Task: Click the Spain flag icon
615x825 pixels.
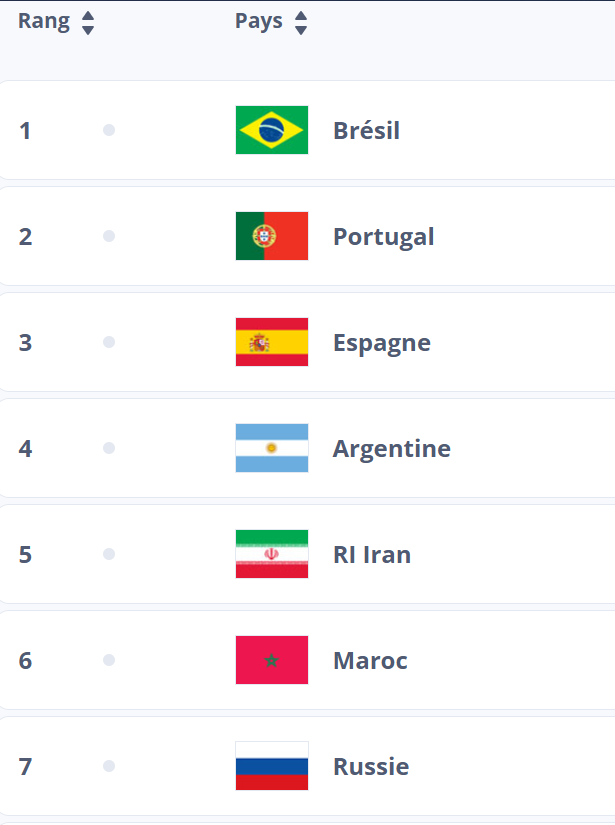Action: [x=271, y=342]
